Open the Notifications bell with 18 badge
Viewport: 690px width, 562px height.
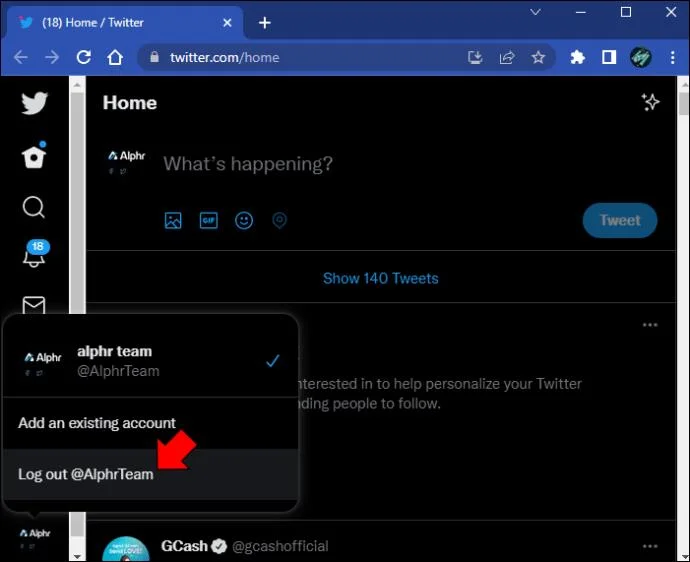tap(35, 253)
